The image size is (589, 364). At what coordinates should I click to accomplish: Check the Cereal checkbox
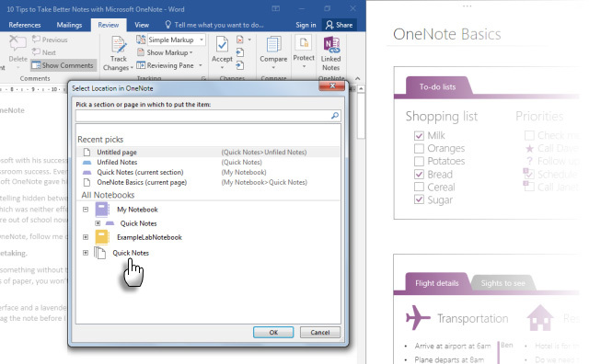[x=419, y=187]
